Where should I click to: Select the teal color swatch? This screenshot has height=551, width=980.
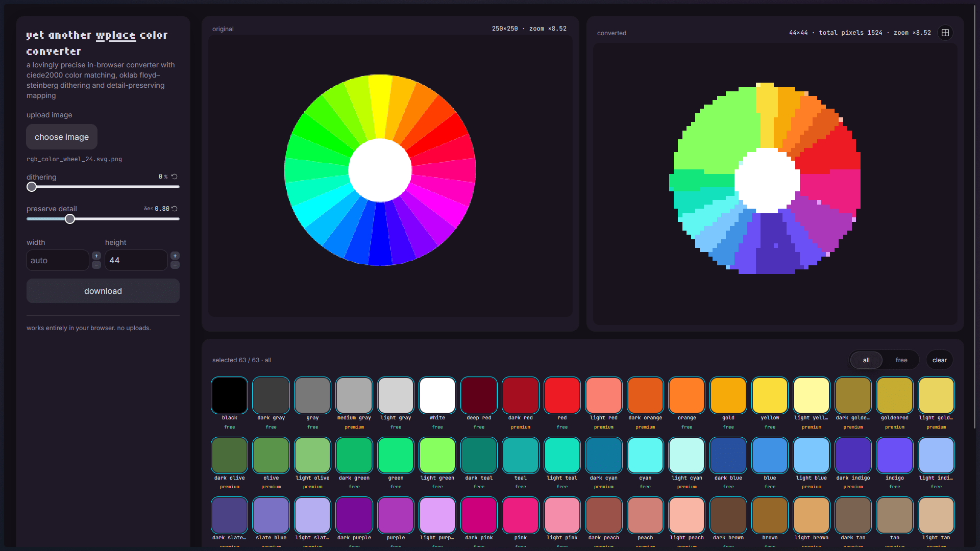(x=520, y=455)
